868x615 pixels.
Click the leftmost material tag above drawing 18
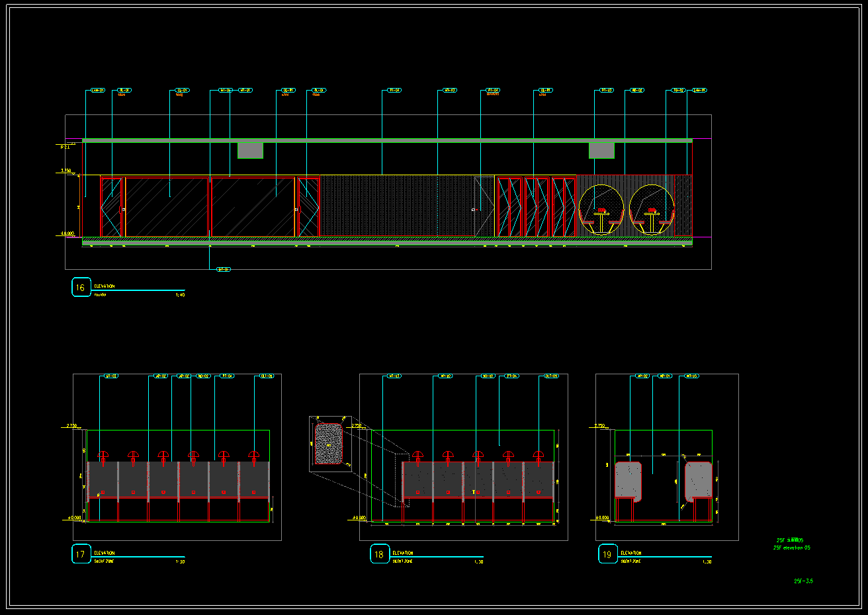coord(394,376)
